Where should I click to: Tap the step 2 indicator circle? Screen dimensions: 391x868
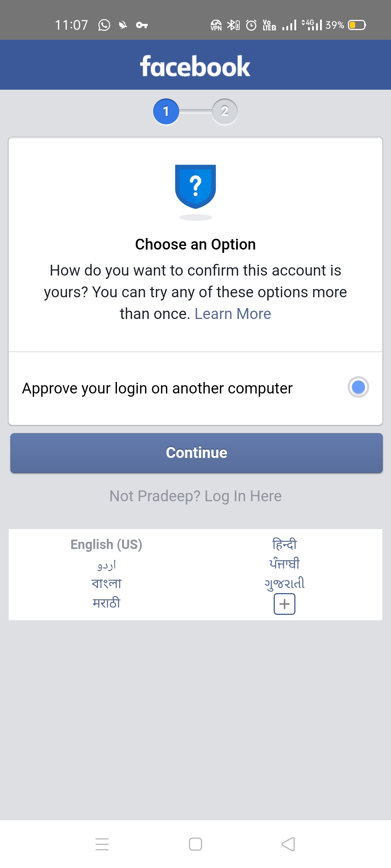click(225, 111)
